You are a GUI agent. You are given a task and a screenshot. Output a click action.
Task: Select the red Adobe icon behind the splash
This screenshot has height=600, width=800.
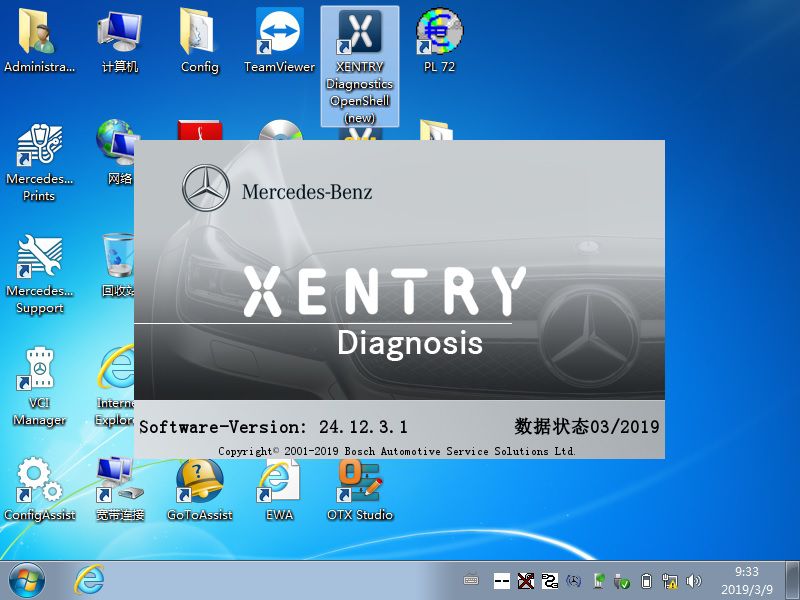click(199, 130)
